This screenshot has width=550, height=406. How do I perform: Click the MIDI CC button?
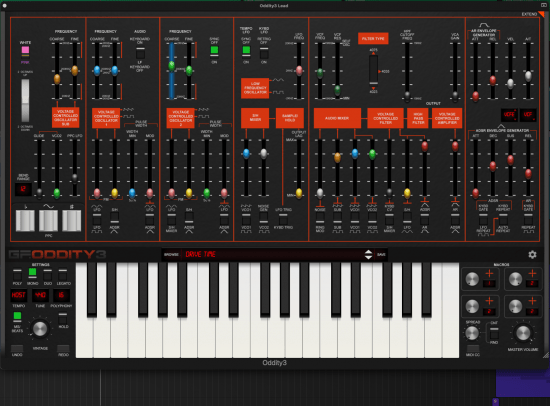click(473, 348)
